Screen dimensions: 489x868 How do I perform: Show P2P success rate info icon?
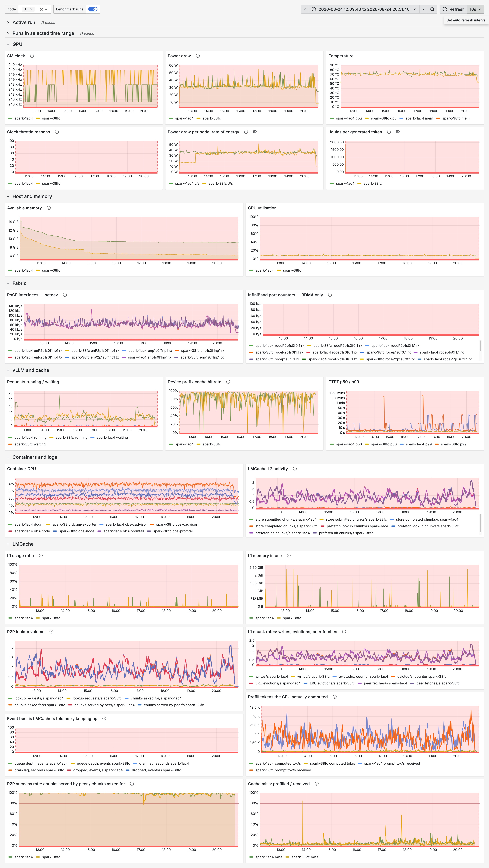pyautogui.click(x=132, y=784)
